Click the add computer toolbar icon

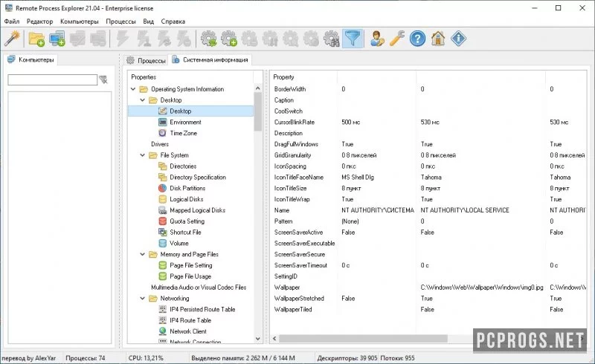pos(57,39)
